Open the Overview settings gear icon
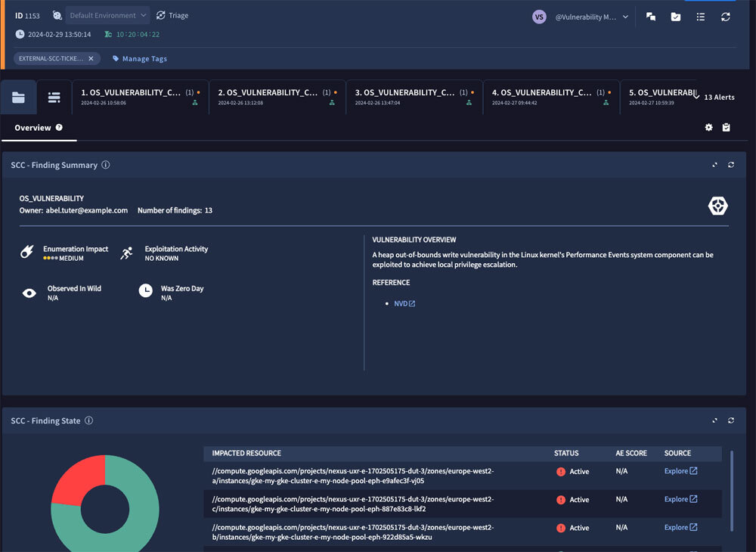This screenshot has width=756, height=552. coord(708,128)
